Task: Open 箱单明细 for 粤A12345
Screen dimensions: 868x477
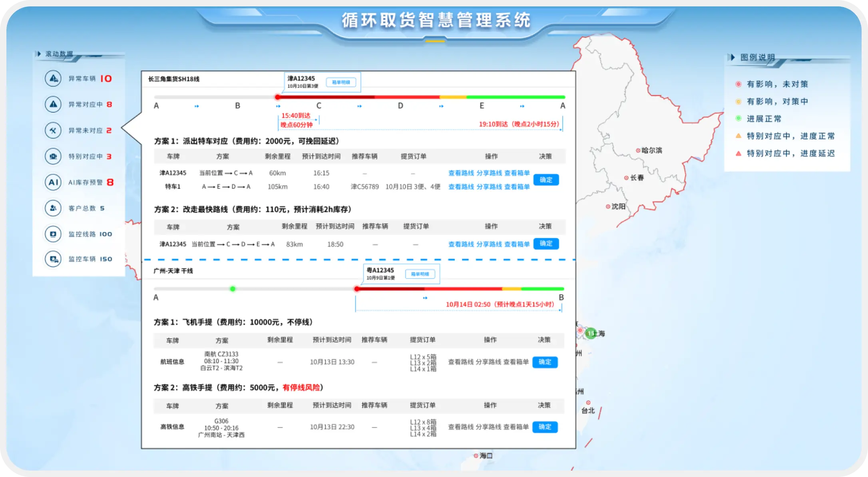Action: [x=420, y=274]
